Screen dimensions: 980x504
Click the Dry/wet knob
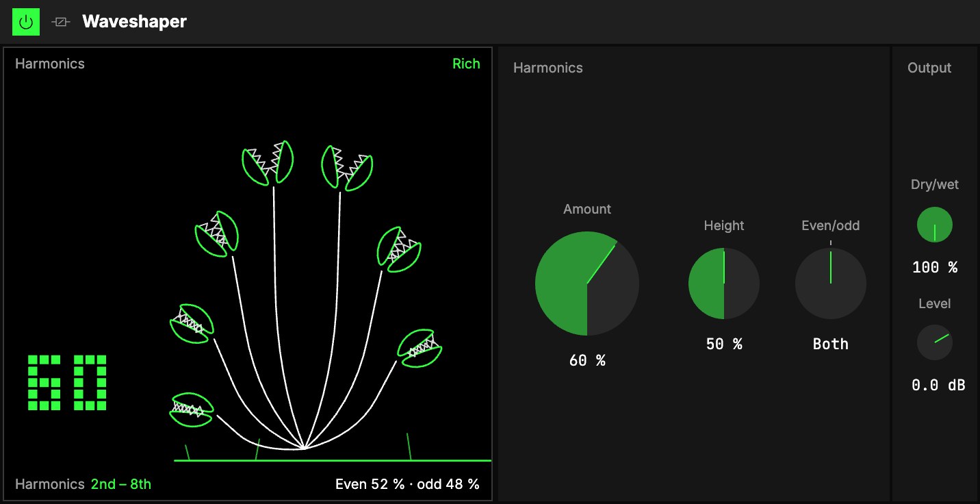pos(935,225)
